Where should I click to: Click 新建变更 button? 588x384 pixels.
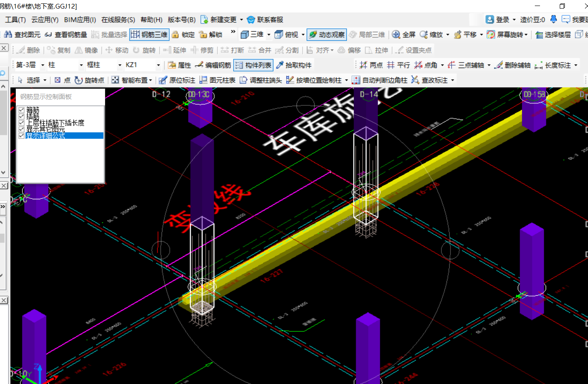click(x=219, y=20)
